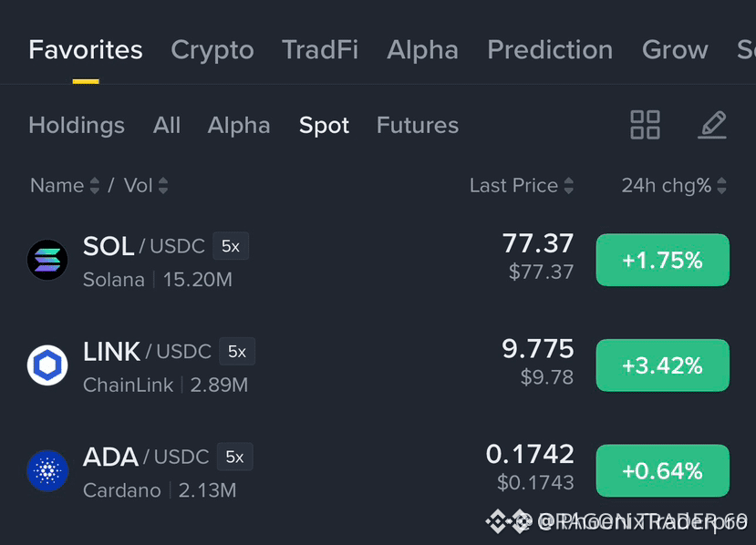Tap the 5x badge next to SOL

[231, 246]
